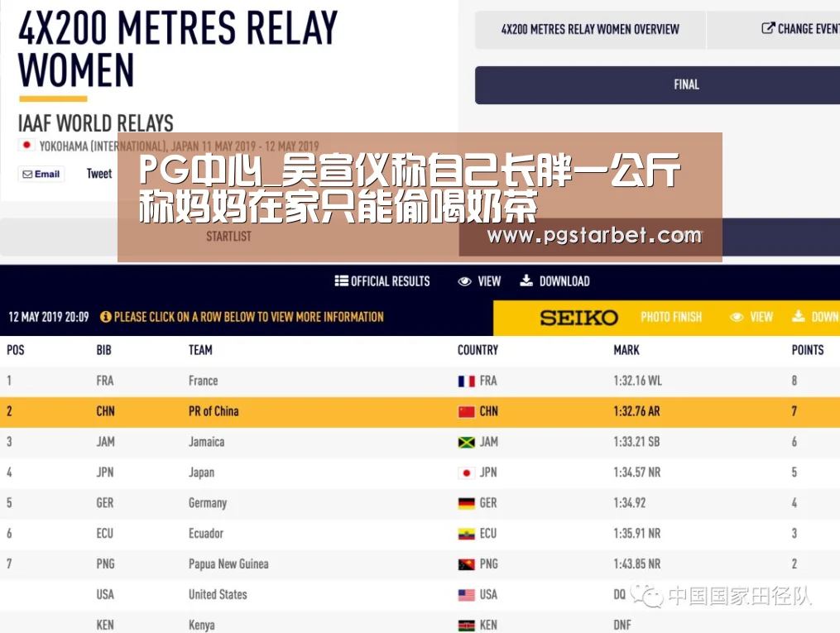Image resolution: width=840 pixels, height=633 pixels.
Task: Open the Germany team result row
Action: (420, 503)
